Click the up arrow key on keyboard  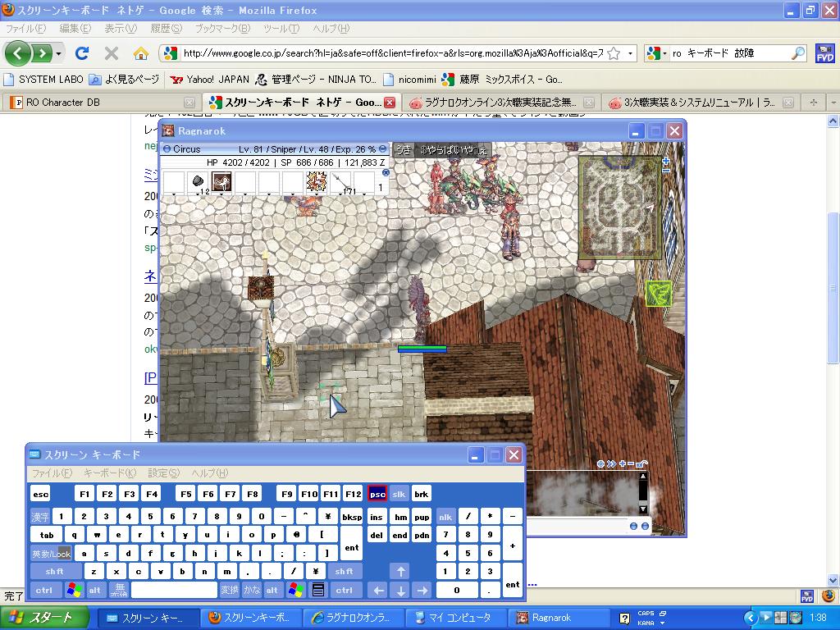click(400, 572)
